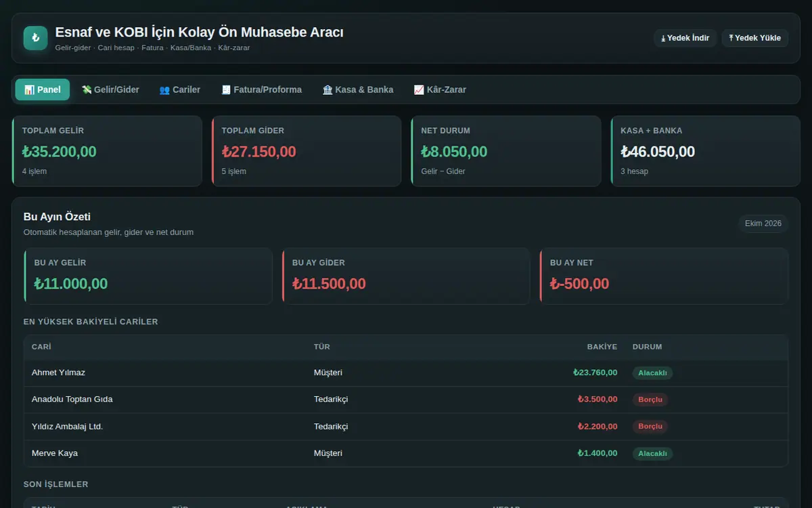The width and height of the screenshot is (812, 508).
Task: Click the Borçlu badge for Anadolu Toptan Gıda
Action: pos(650,400)
